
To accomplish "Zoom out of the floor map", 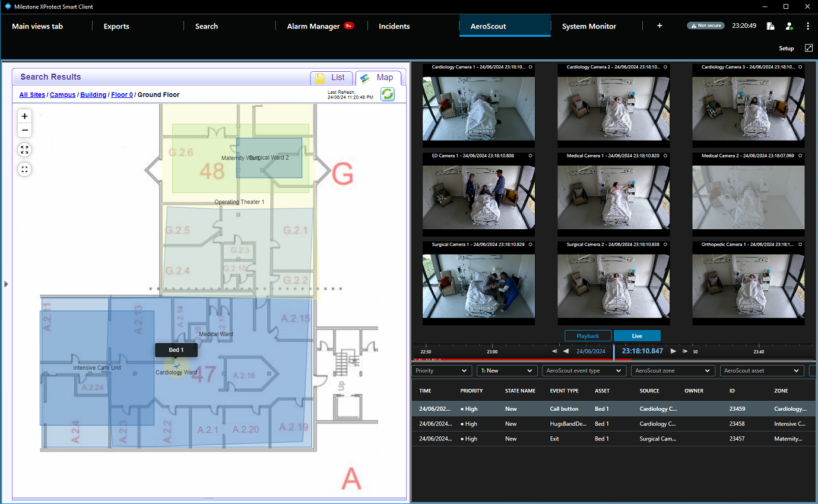I will (x=24, y=130).
